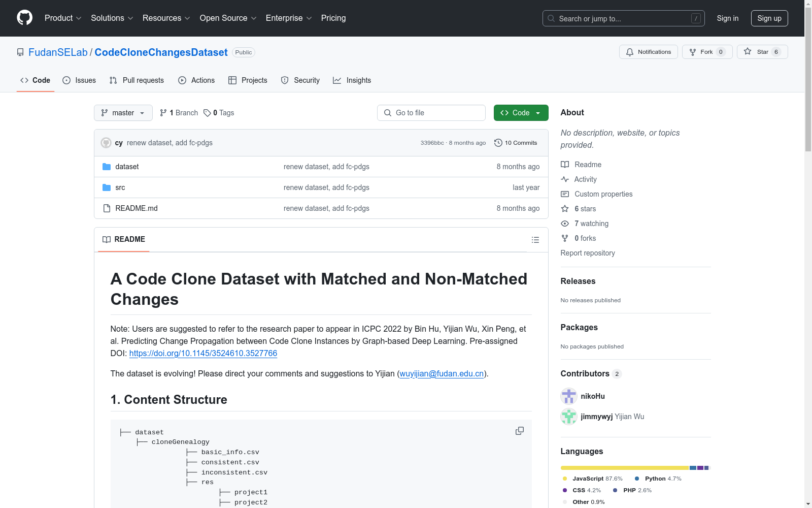The image size is (812, 508).
Task: Expand the Open Source menu
Action: (228, 18)
